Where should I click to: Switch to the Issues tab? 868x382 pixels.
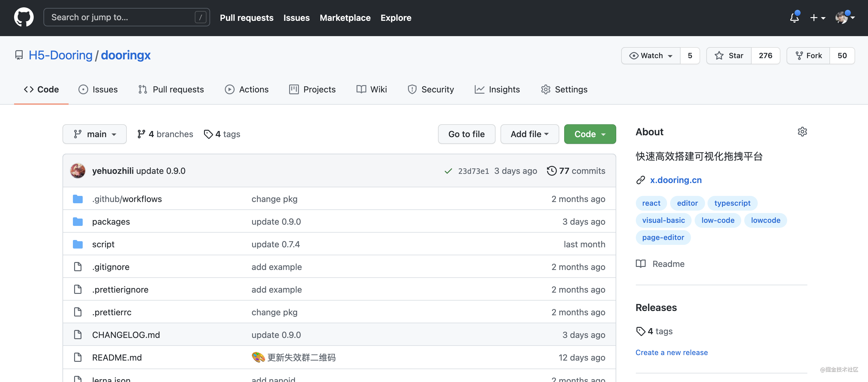[98, 89]
